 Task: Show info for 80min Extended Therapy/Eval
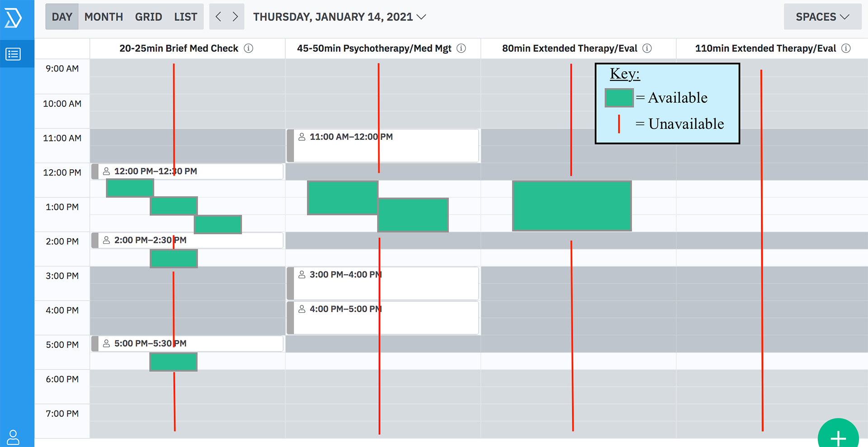[x=647, y=48]
